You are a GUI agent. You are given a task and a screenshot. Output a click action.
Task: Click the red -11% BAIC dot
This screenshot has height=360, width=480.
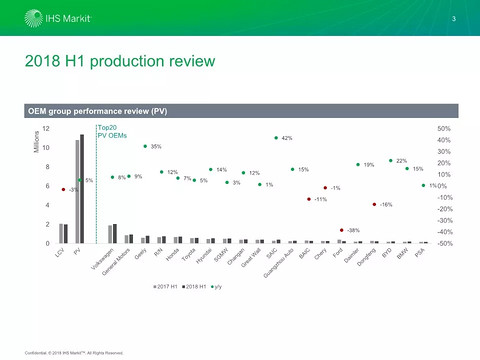click(x=309, y=199)
